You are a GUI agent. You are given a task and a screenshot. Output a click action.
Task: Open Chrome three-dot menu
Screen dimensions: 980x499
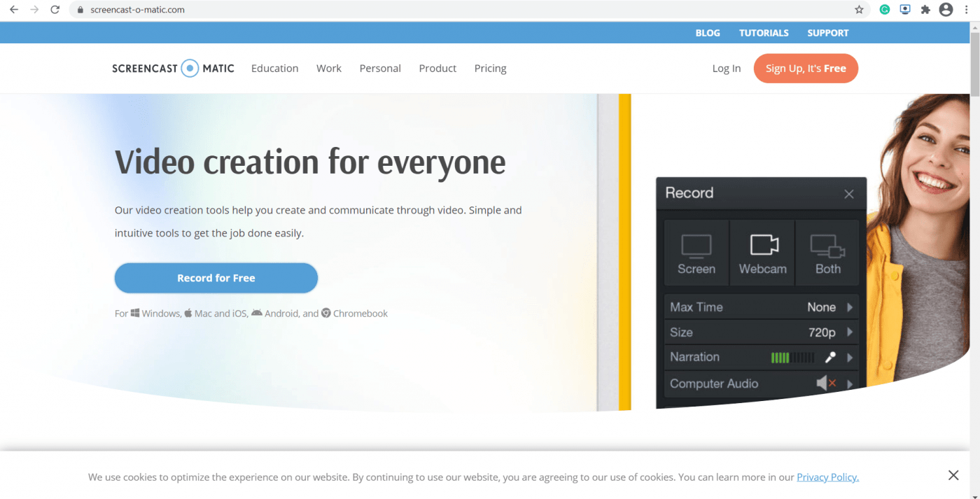pos(967,10)
